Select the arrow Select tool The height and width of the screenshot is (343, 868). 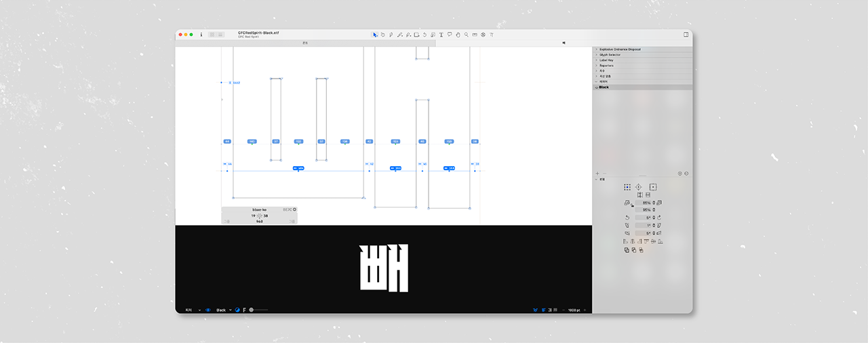(375, 35)
